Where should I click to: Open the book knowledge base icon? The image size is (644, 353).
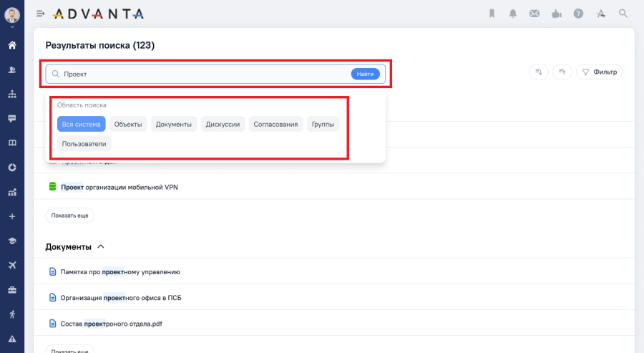pos(12,143)
